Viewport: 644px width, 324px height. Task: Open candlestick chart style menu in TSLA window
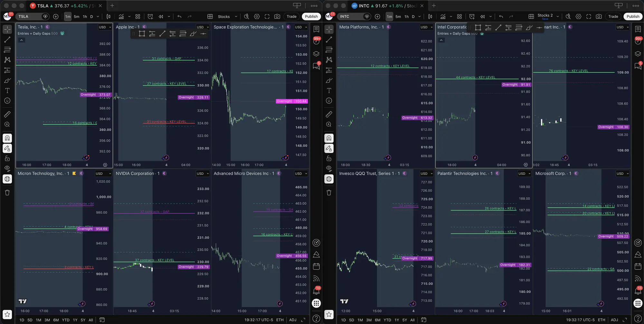tap(109, 16)
